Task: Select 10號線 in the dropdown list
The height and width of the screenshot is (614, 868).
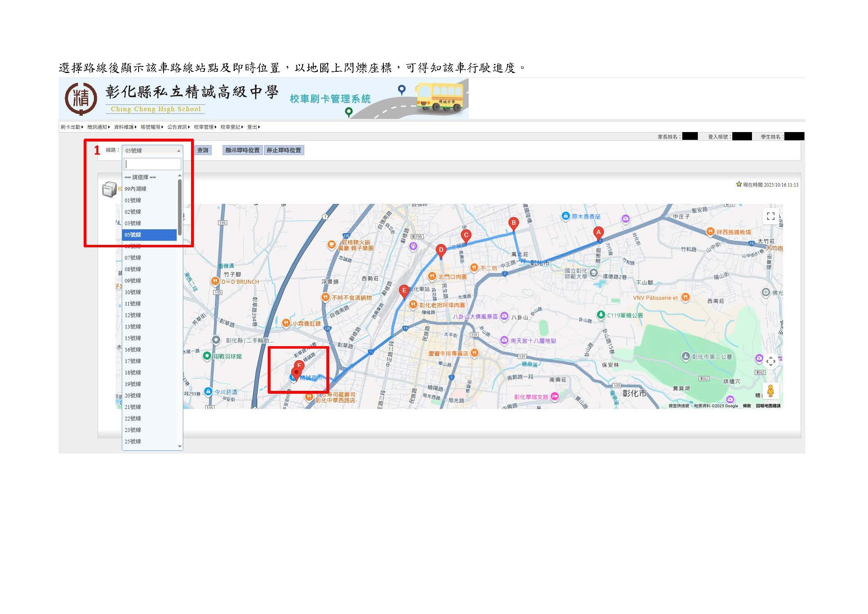Action: point(134,292)
